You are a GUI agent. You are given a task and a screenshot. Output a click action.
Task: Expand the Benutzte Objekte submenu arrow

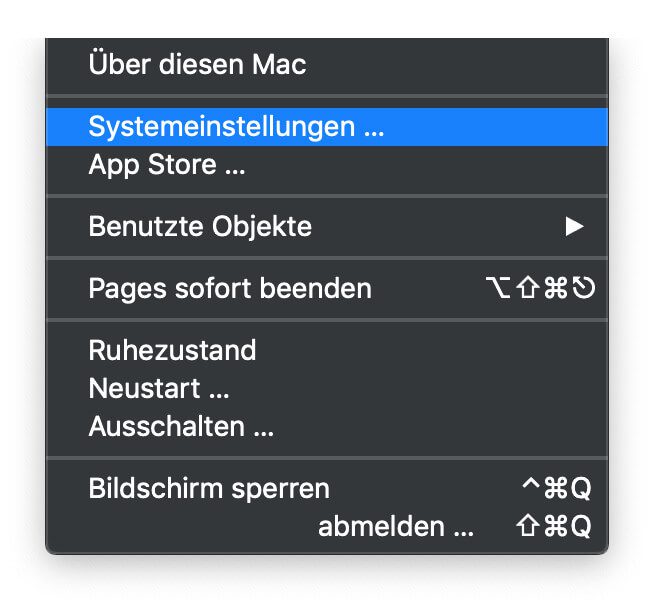[573, 227]
